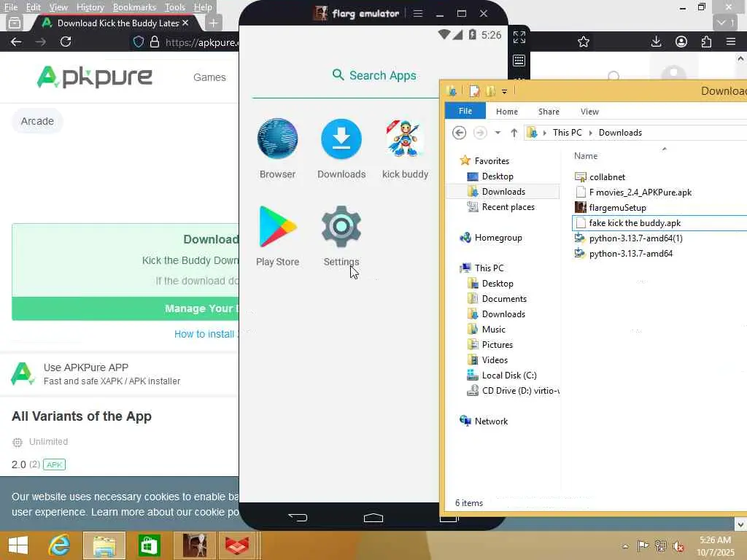The height and width of the screenshot is (560, 747).
Task: Open Internet Explorer from the taskbar
Action: [59, 545]
